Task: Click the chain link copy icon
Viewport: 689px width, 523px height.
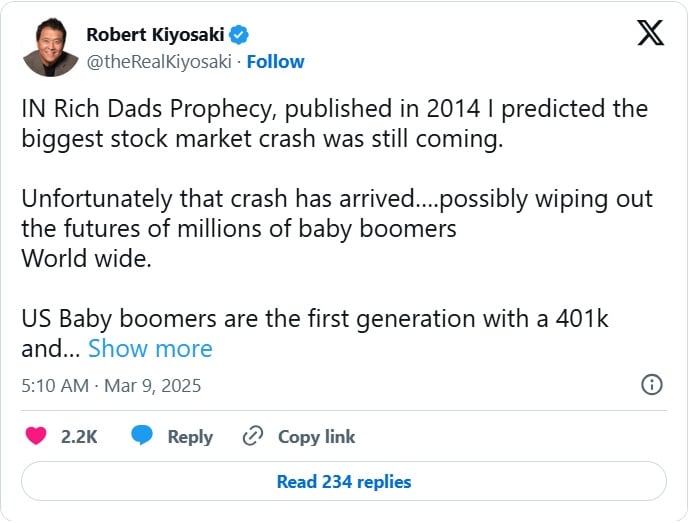Action: tap(254, 436)
